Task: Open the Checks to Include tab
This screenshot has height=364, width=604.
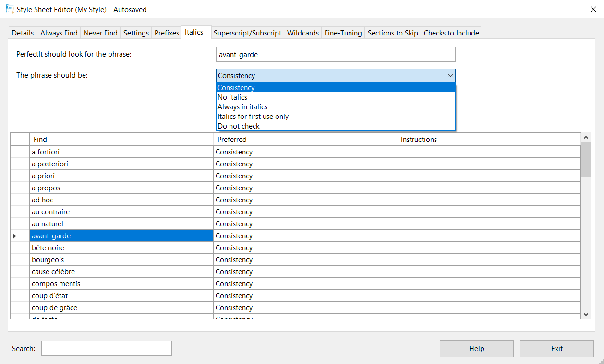Action: pos(451,33)
